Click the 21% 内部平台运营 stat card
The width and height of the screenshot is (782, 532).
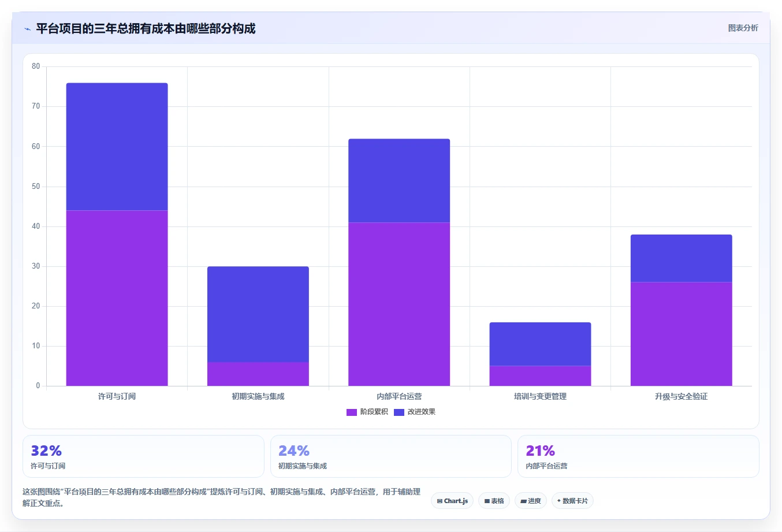coord(638,456)
